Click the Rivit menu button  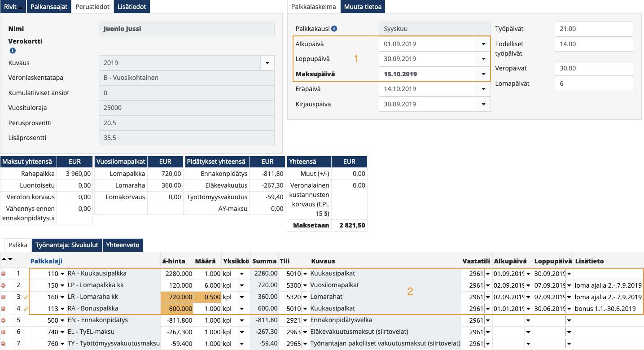[13, 7]
